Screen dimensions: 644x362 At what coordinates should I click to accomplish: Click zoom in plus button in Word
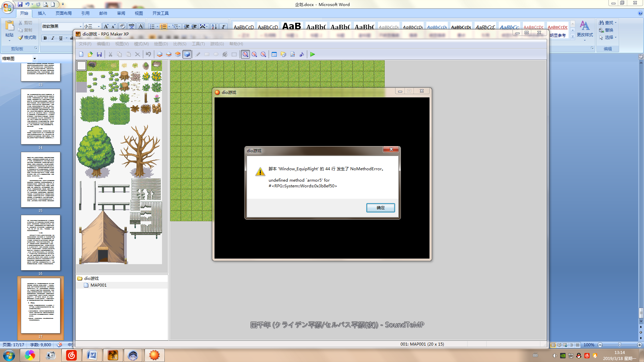[639, 345]
